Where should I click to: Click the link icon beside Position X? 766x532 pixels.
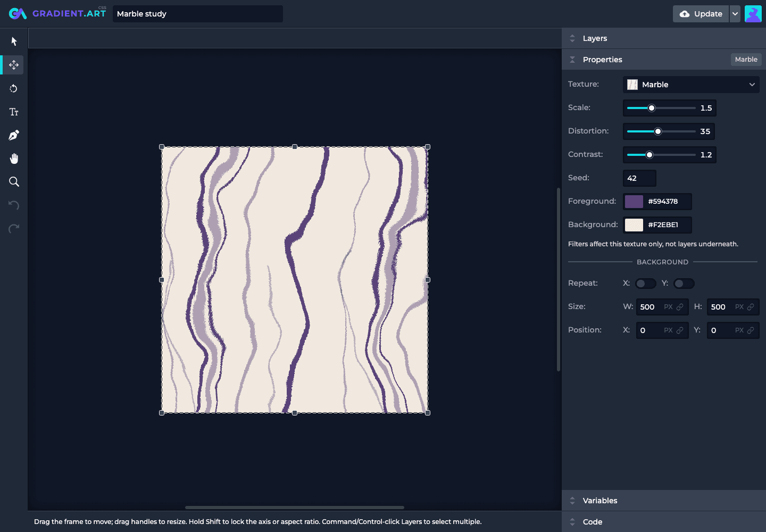point(680,330)
